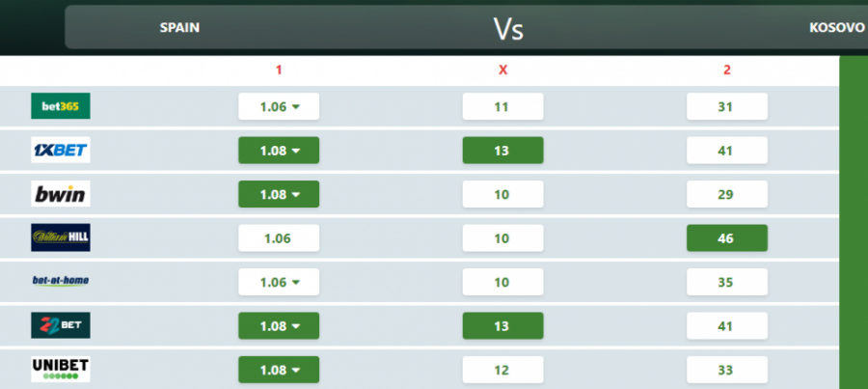
Task: Select 1XBET draw odds 13
Action: pos(502,151)
